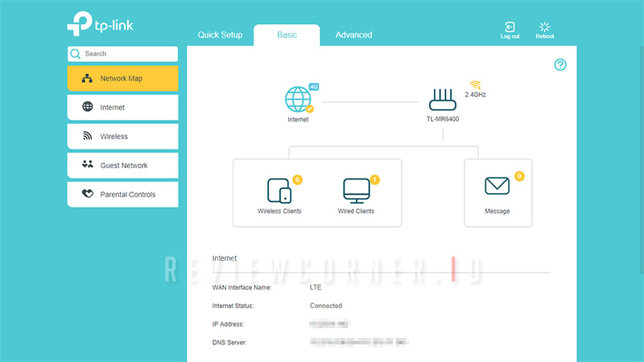Click the Wireless Clients count badge
The width and height of the screenshot is (644, 362).
pos(297,179)
